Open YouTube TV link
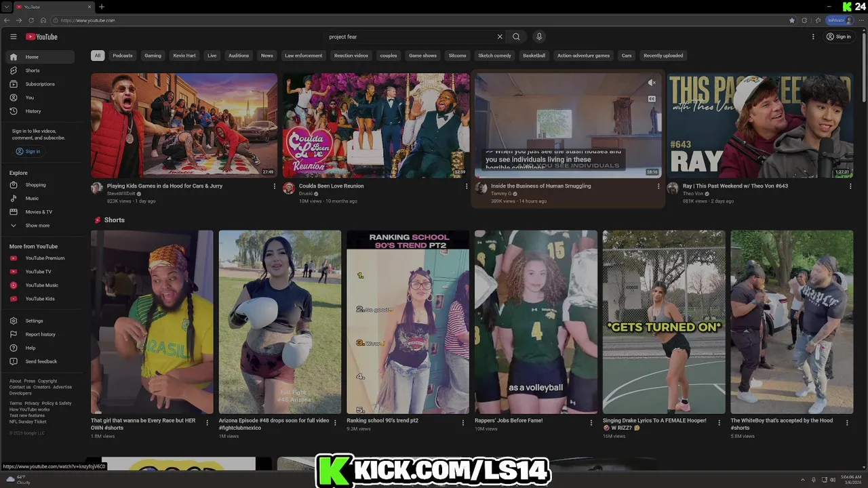 (41, 272)
